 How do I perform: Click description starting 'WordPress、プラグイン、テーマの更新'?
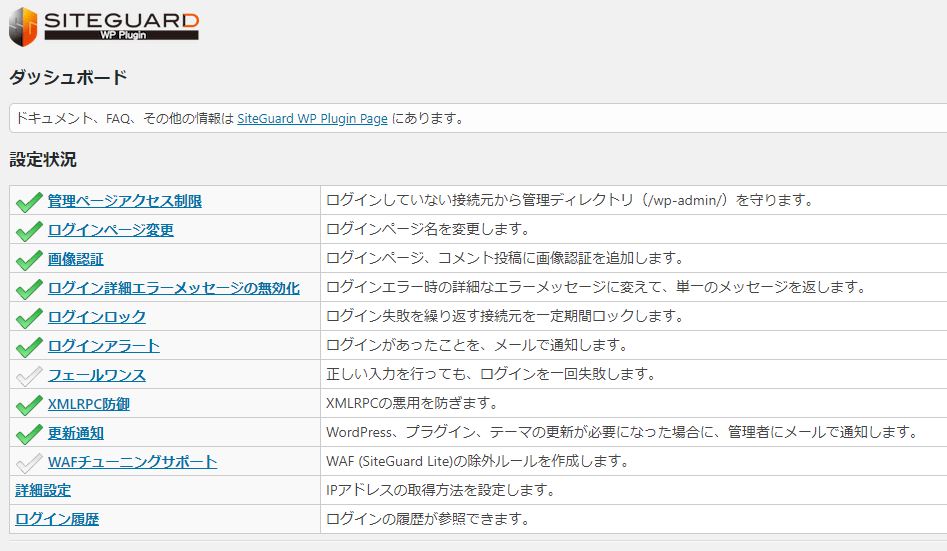point(624,432)
